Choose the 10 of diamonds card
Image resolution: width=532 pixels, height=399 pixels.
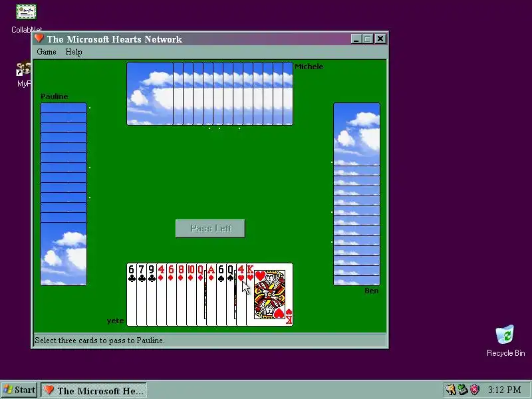[191, 295]
